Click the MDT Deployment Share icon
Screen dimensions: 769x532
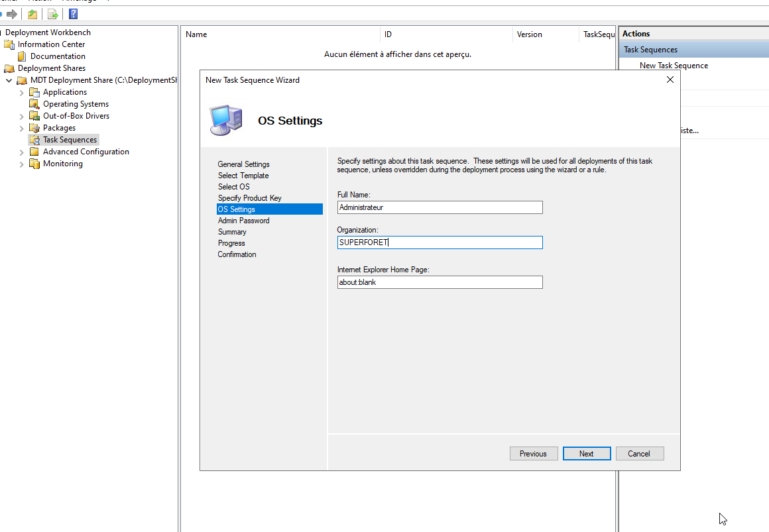[x=22, y=80]
